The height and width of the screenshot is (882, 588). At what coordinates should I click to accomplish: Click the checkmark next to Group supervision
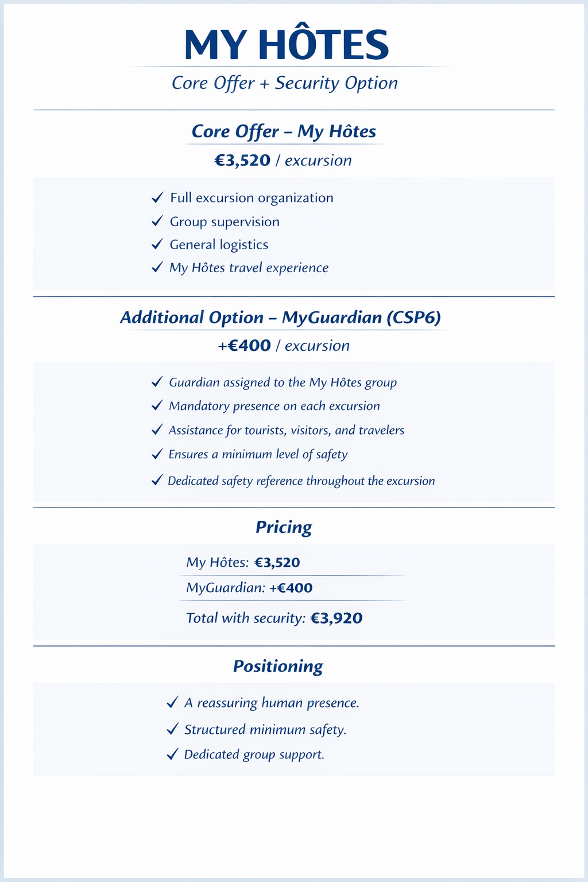[x=157, y=222]
